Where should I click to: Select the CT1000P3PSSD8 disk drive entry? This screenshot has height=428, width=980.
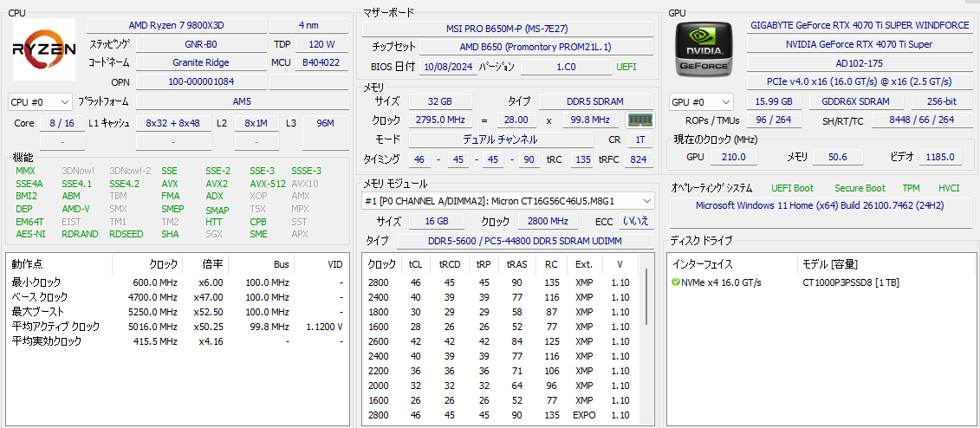(850, 282)
